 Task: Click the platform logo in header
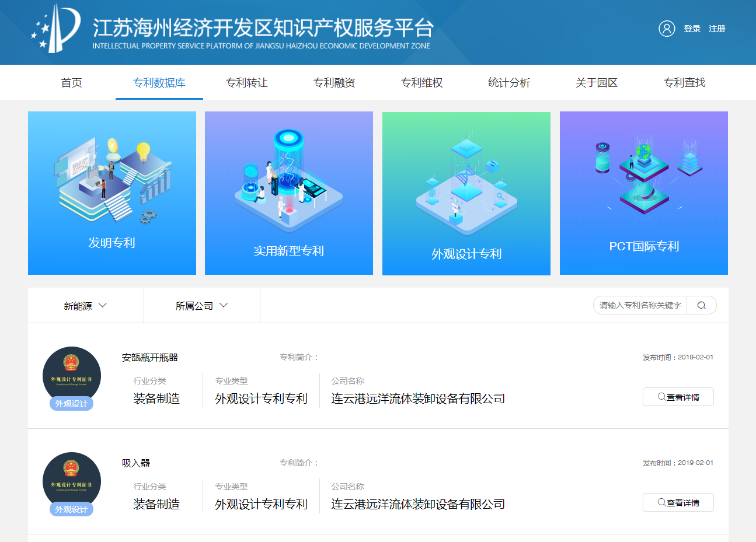[x=57, y=29]
